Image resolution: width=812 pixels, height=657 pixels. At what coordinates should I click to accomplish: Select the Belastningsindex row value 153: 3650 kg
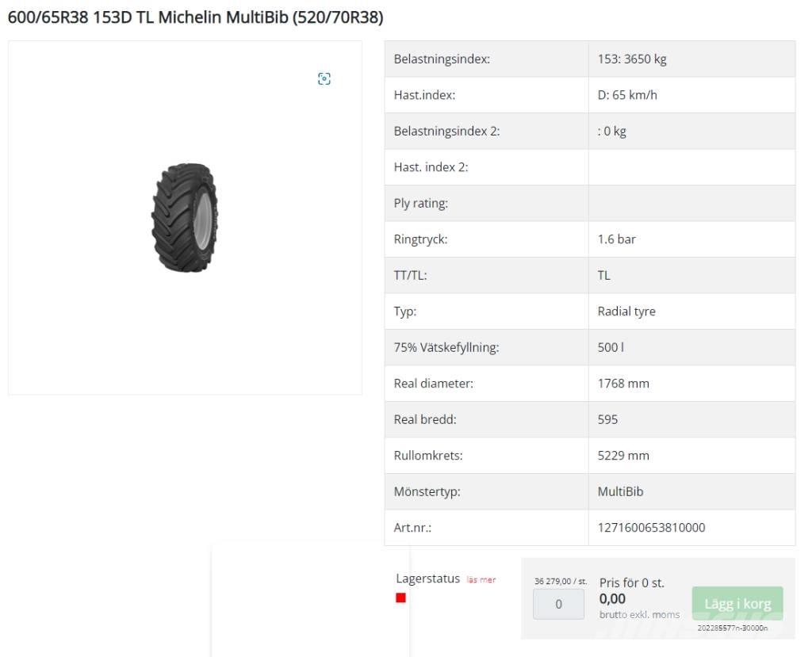[632, 59]
